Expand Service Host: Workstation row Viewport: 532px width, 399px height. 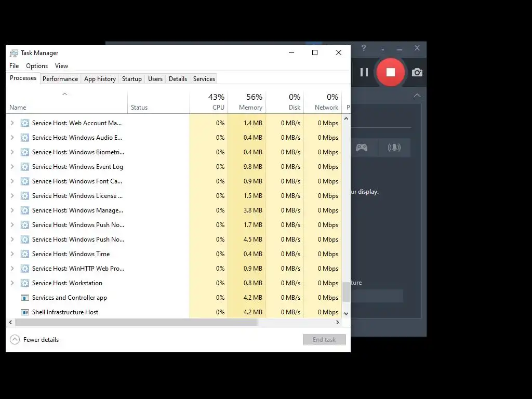pos(12,283)
